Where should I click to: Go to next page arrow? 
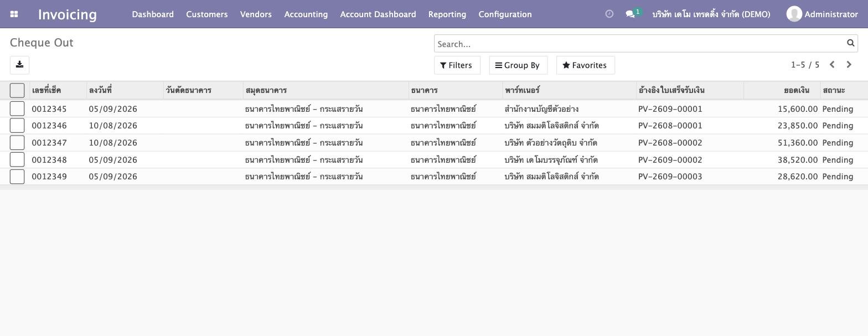point(849,65)
